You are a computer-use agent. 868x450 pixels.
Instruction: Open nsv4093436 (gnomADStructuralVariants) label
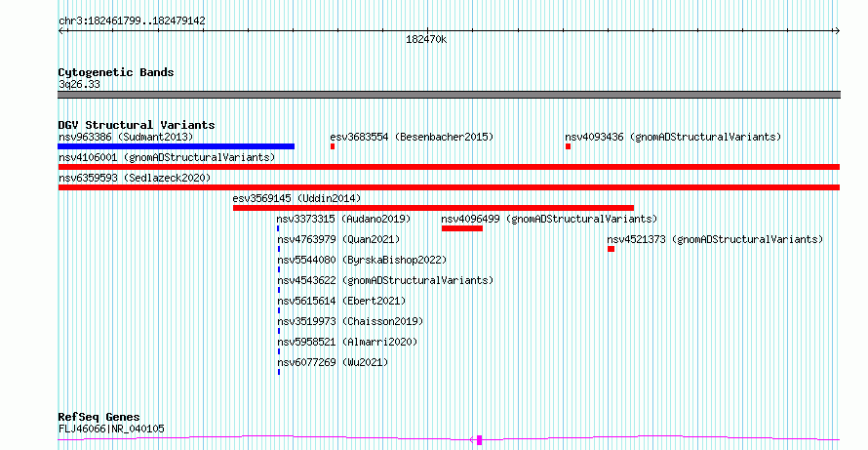(x=673, y=137)
